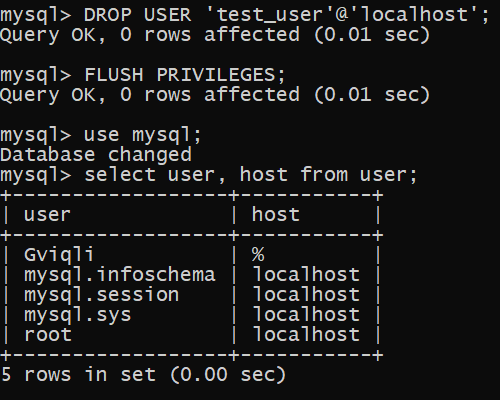Click the 'Database changed' message
The height and width of the screenshot is (400, 500).
96,155
